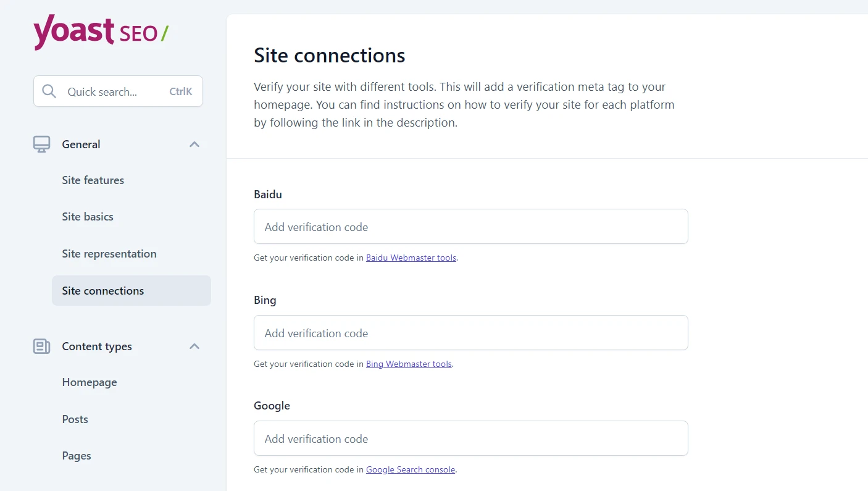Open Homepage content type settings

click(x=90, y=382)
